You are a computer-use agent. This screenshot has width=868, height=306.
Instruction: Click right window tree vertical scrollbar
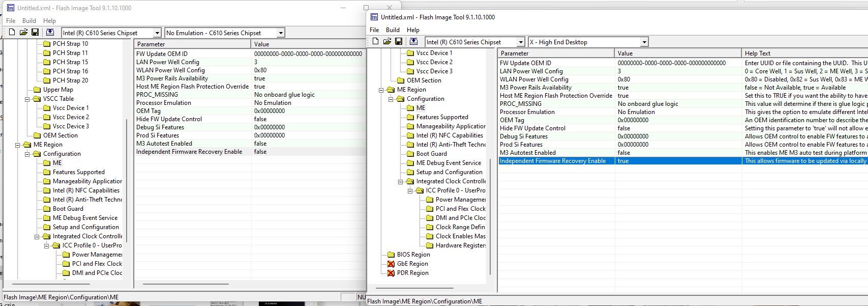[490, 216]
